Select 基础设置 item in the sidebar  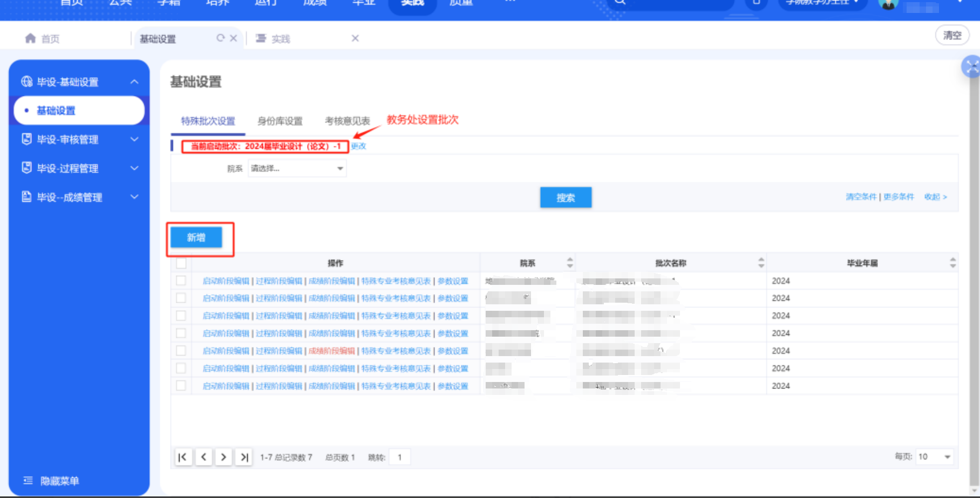pos(79,111)
